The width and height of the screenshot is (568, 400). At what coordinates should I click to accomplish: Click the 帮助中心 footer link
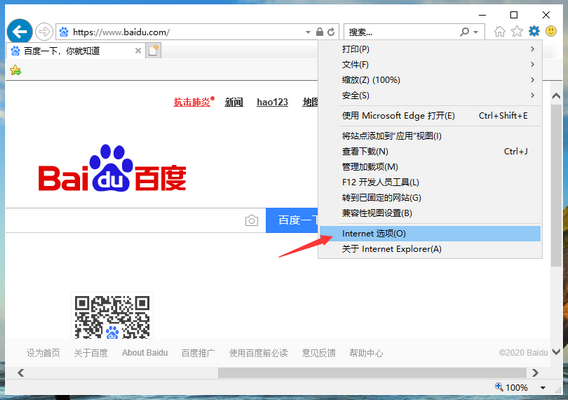[x=366, y=353]
